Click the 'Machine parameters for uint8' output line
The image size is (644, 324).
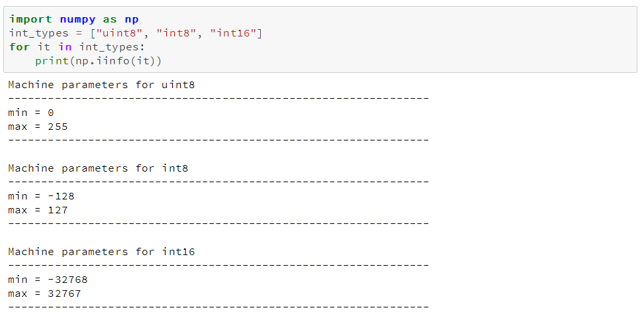point(101,85)
